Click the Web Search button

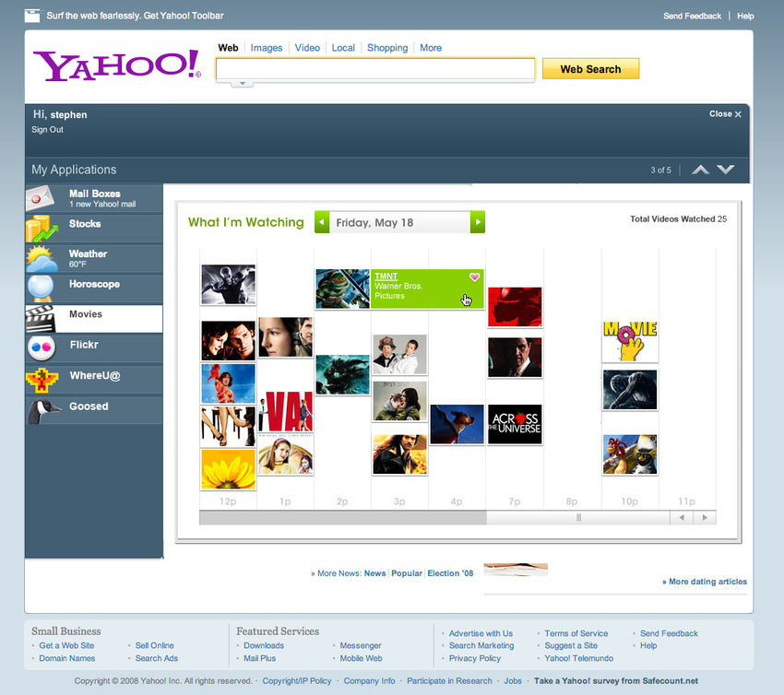pos(590,69)
